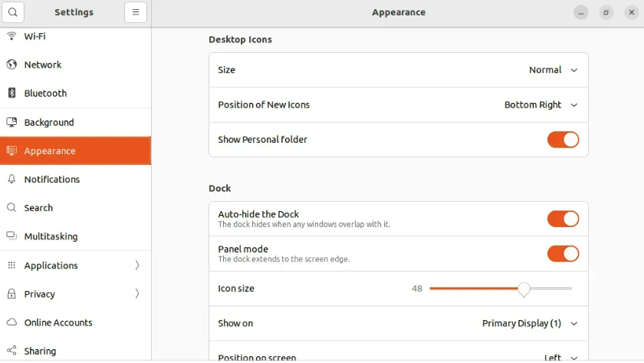This screenshot has width=644, height=363.
Task: Click the Notifications bell icon
Action: click(x=11, y=179)
